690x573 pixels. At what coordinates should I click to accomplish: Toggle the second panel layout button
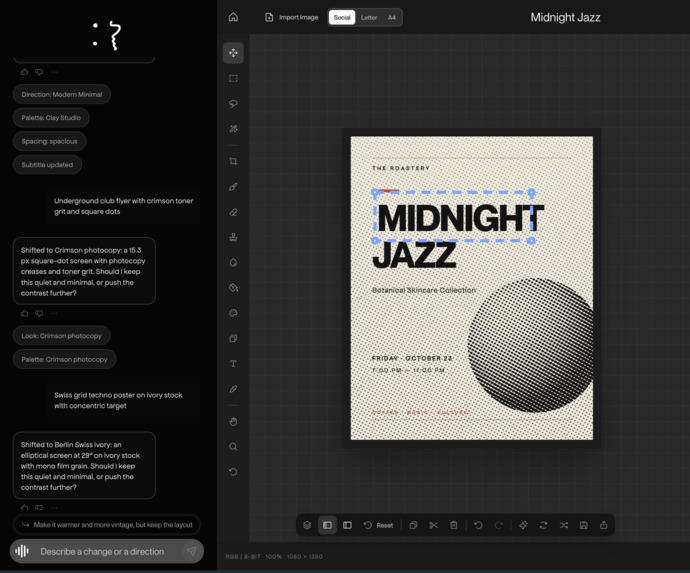tap(347, 525)
